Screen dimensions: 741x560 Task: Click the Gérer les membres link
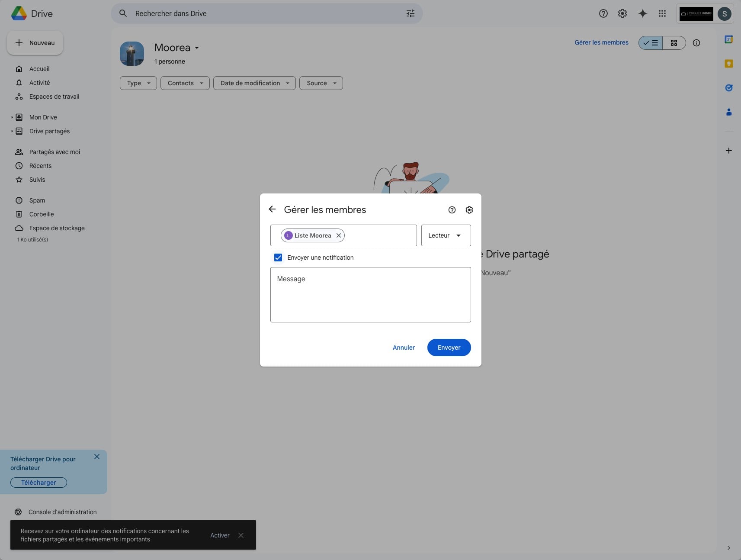(x=601, y=42)
